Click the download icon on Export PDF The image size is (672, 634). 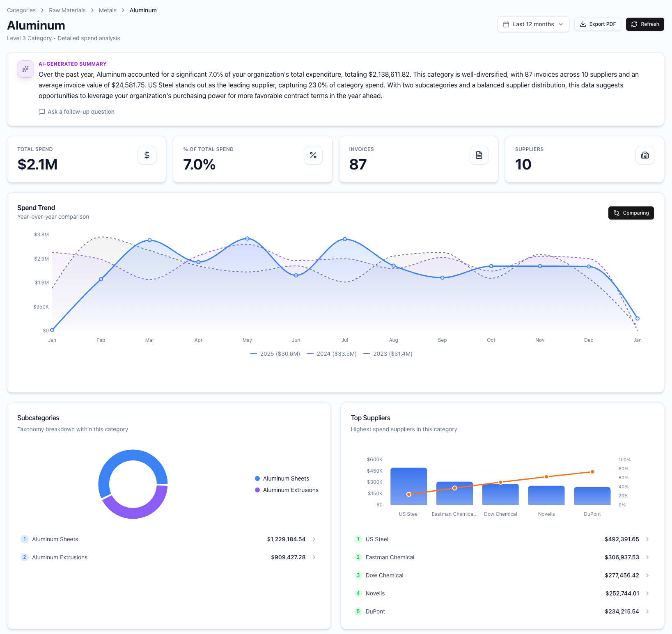583,24
